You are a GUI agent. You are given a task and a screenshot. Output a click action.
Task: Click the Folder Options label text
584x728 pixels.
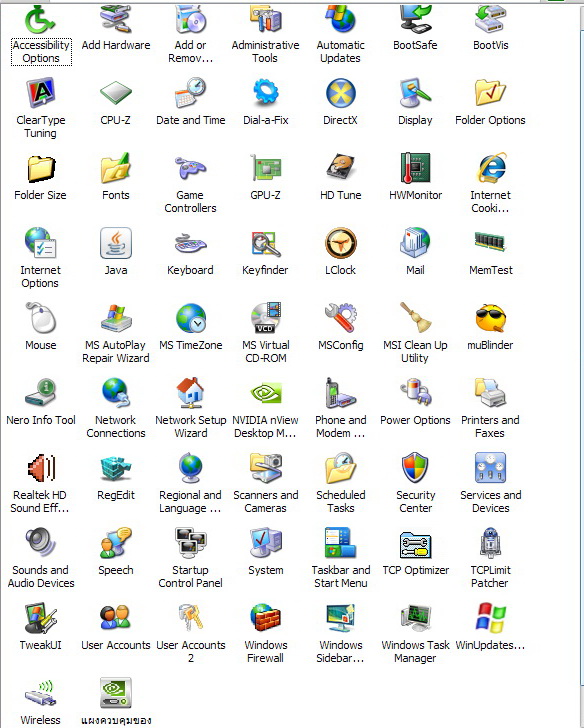tap(490, 120)
